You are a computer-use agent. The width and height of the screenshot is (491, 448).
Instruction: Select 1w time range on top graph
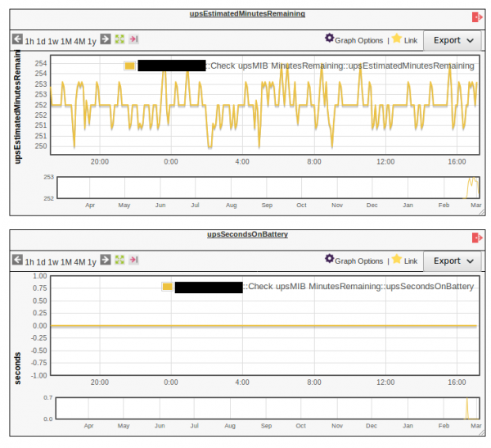point(53,40)
